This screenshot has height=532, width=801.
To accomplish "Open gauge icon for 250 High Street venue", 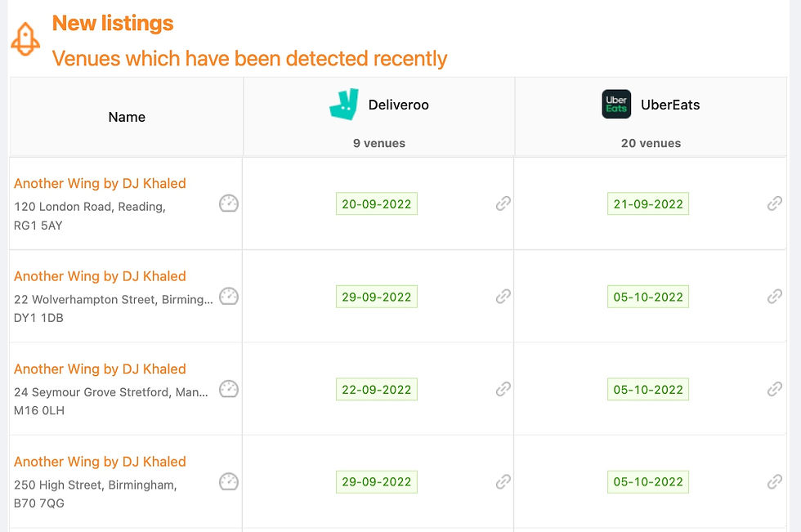I will (229, 481).
